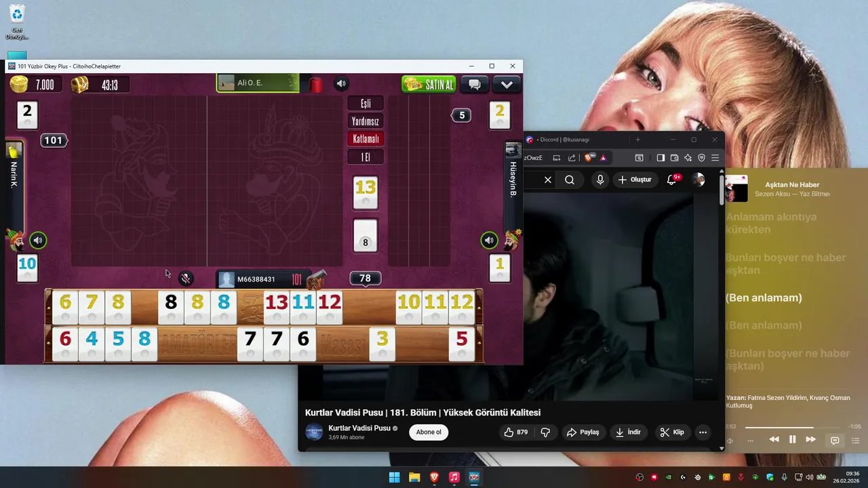Like the video with 879 likes

click(516, 432)
